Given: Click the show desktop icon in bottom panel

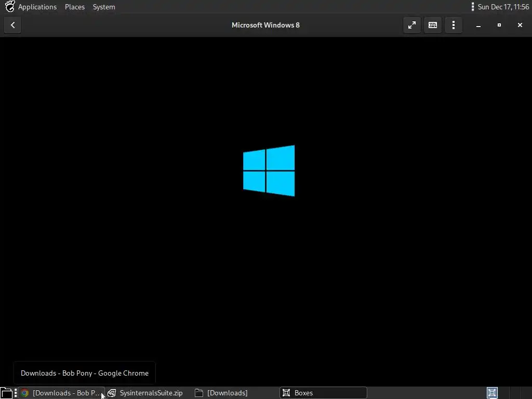Looking at the screenshot, I should coord(6,393).
